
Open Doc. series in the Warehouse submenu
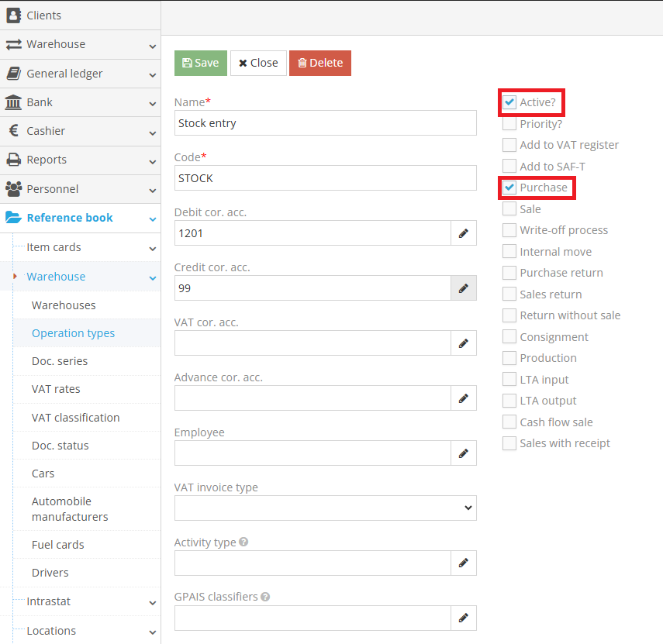(x=60, y=361)
